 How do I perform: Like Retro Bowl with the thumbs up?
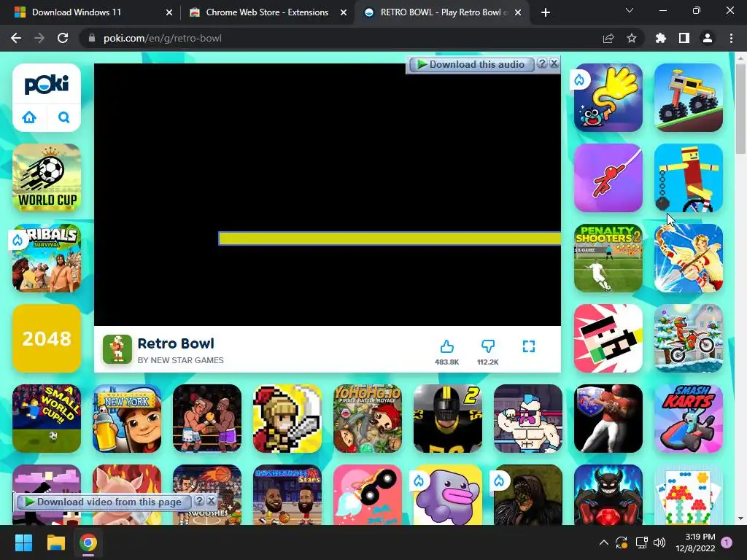pos(447,346)
